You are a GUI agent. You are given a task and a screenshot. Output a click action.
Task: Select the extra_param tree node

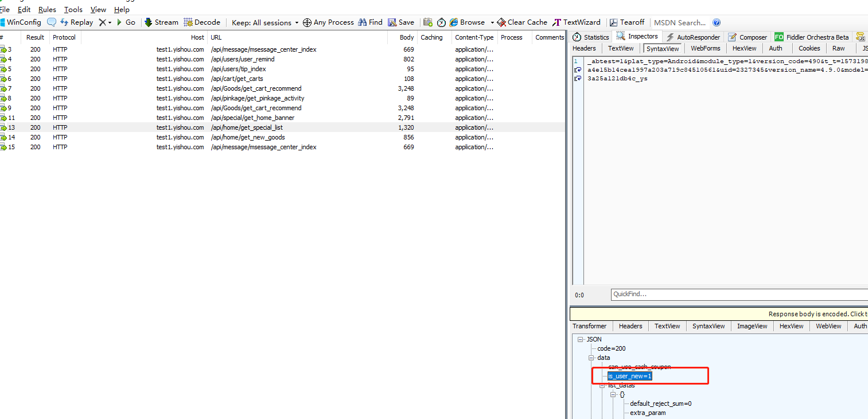click(648, 413)
